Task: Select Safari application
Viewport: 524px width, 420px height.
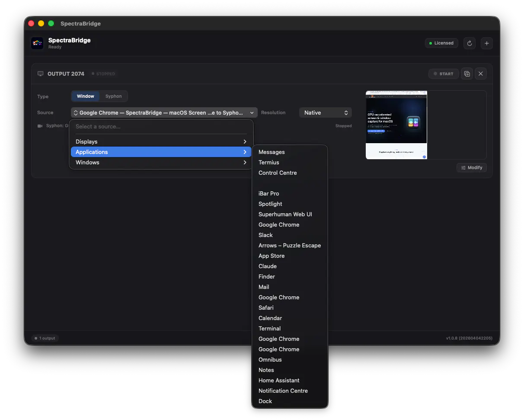Action: click(290, 308)
